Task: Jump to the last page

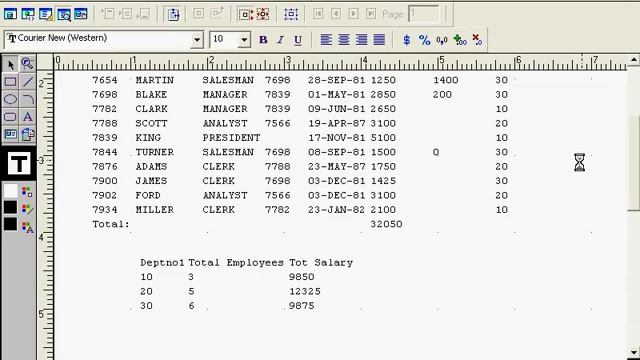Action: 371,14
